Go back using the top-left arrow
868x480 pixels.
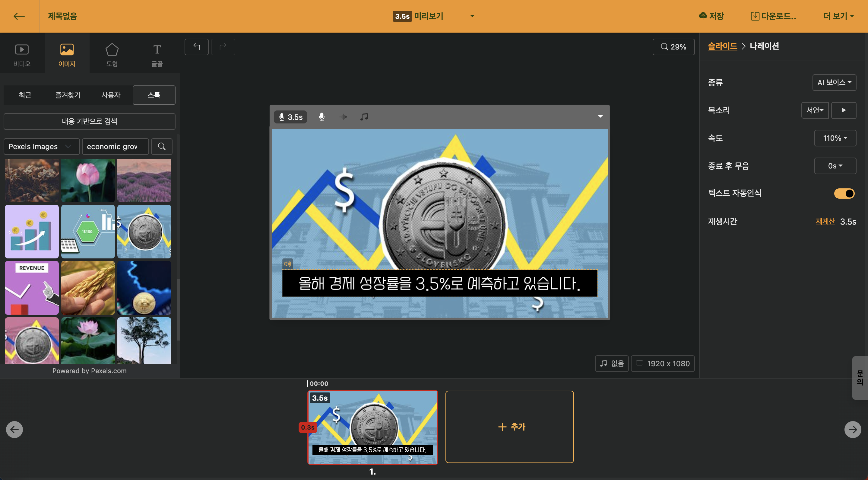click(19, 16)
